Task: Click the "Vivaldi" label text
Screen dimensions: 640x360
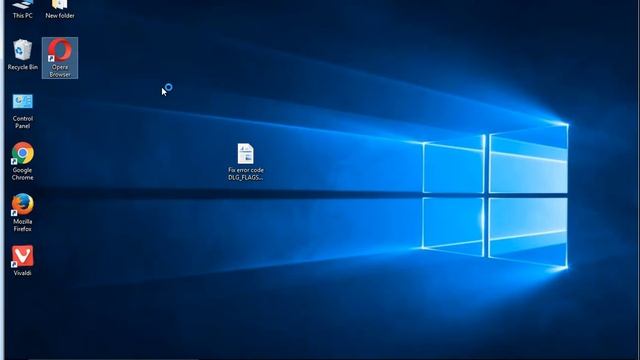Action: pyautogui.click(x=22, y=273)
